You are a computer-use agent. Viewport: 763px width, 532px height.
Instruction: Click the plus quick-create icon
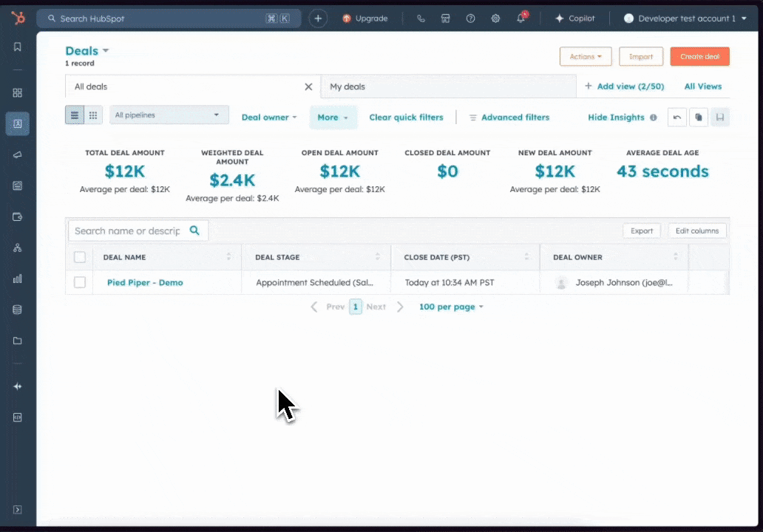[318, 18]
